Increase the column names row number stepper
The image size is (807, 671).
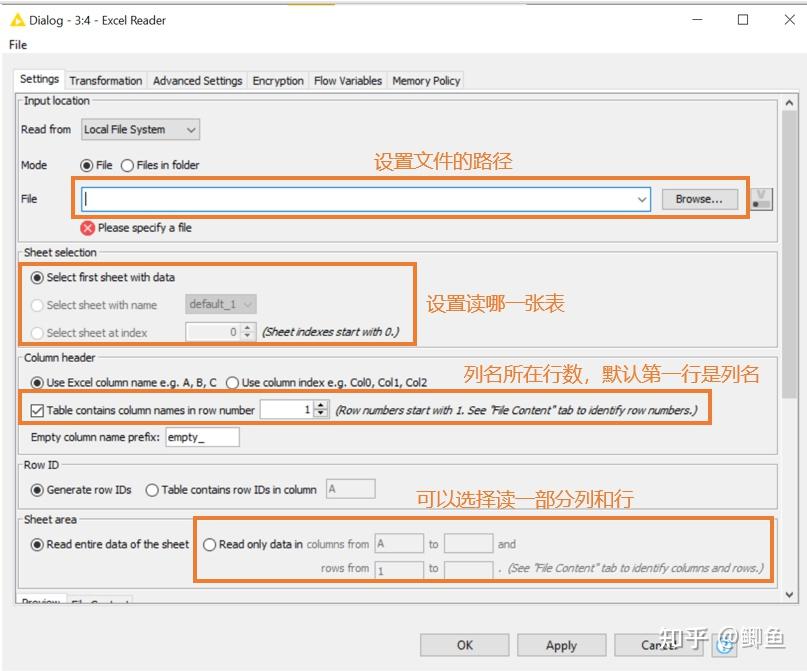321,406
